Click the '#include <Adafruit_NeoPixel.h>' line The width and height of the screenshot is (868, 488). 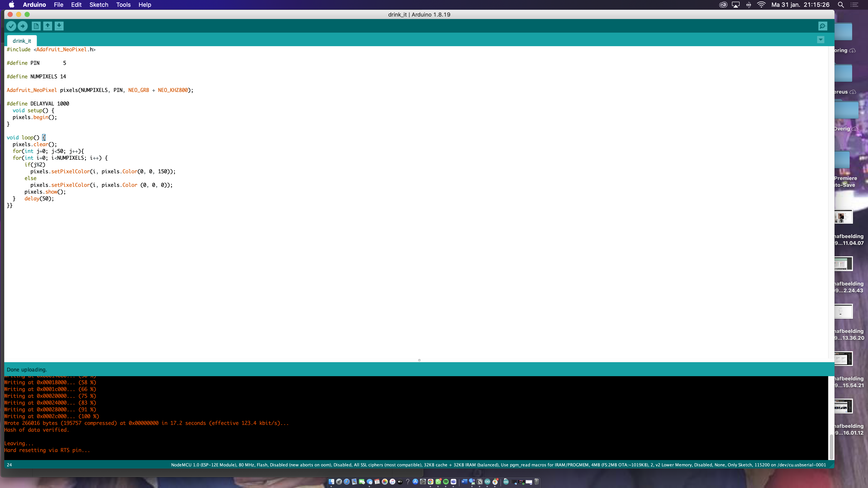[x=51, y=50]
